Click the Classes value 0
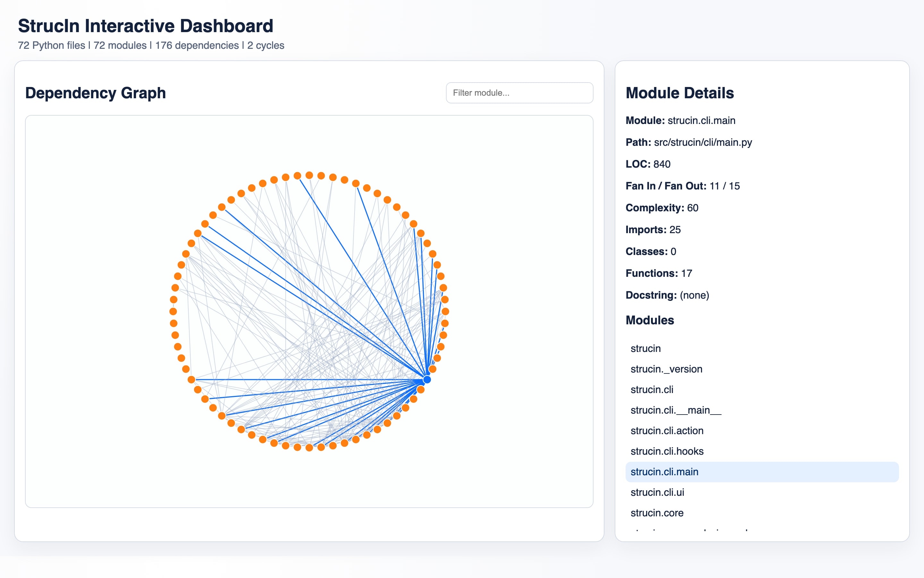The image size is (924, 578). pyautogui.click(x=673, y=251)
